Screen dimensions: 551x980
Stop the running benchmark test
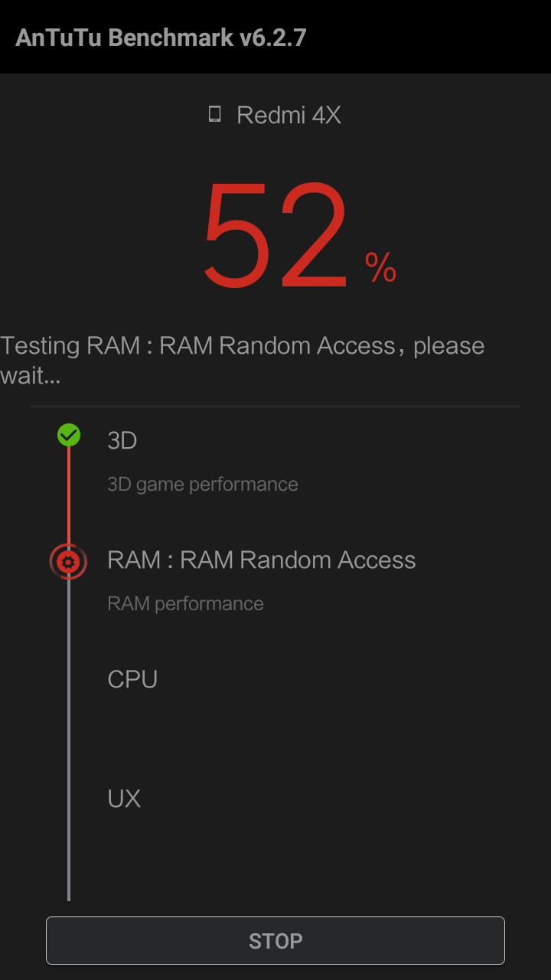[x=275, y=940]
